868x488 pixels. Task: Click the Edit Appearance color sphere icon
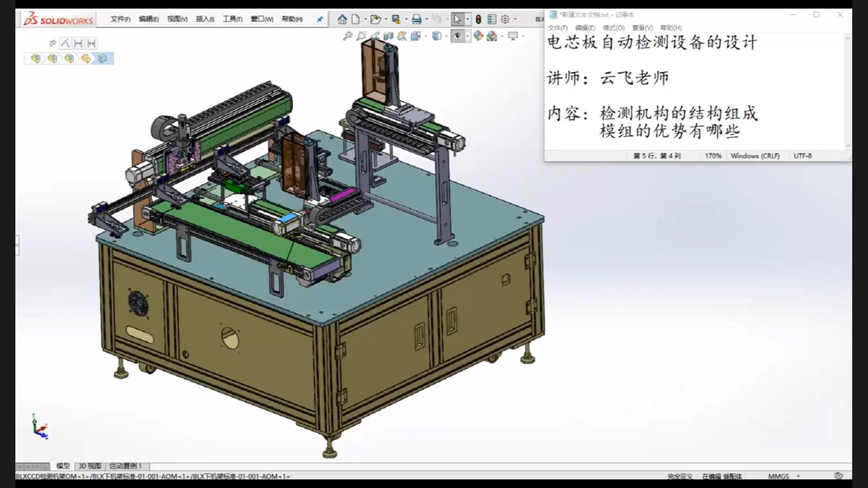coord(478,36)
